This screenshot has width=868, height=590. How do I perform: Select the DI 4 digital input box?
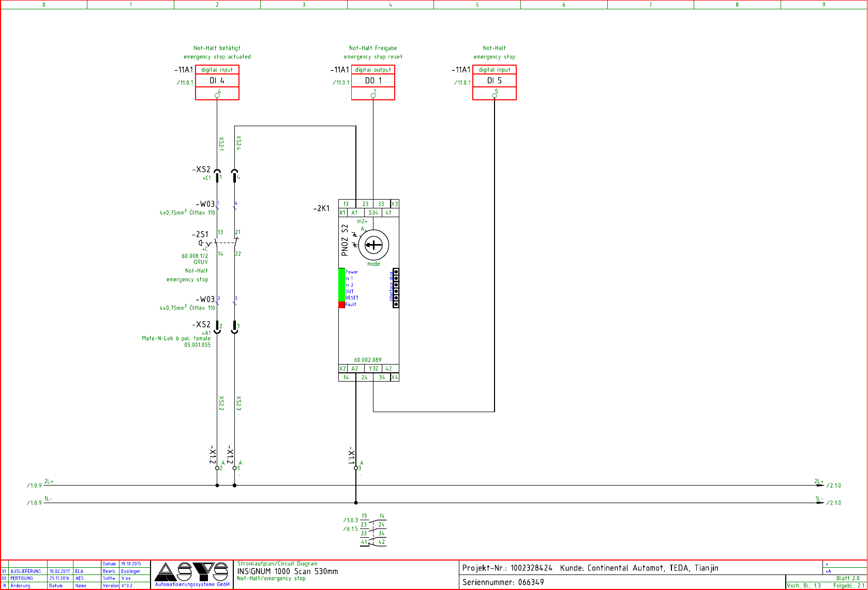217,82
